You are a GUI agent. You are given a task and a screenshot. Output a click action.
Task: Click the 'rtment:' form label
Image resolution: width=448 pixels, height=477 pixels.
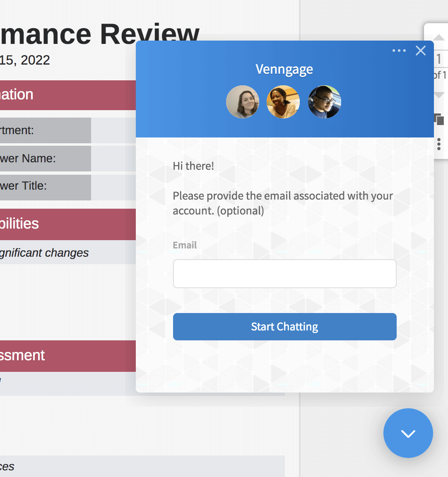(x=17, y=130)
